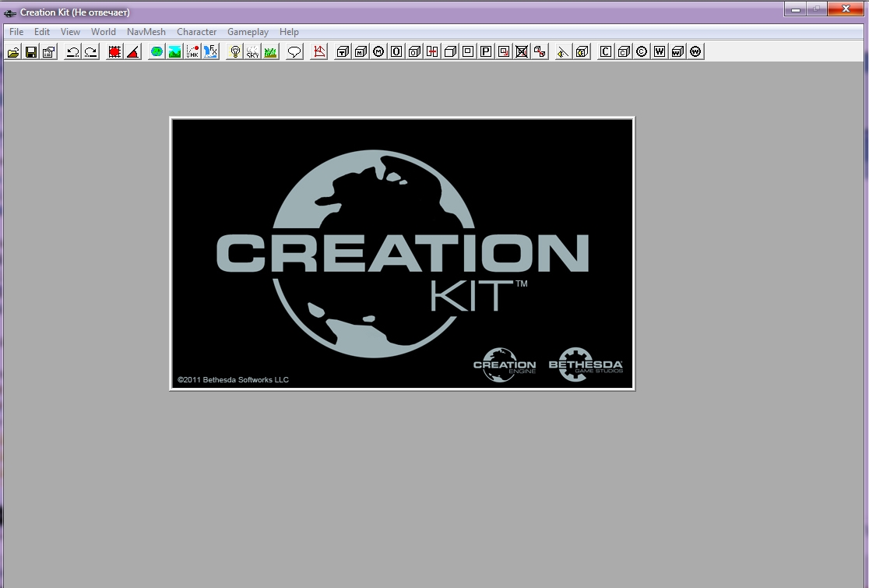The height and width of the screenshot is (588, 869).
Task: Toggle Snap to Angle red triangle icon
Action: pos(132,52)
